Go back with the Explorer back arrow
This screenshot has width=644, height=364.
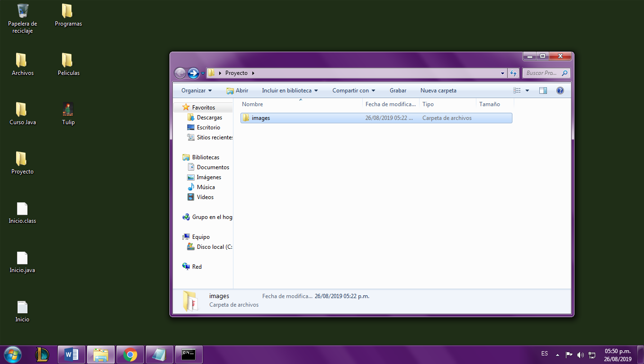click(180, 73)
